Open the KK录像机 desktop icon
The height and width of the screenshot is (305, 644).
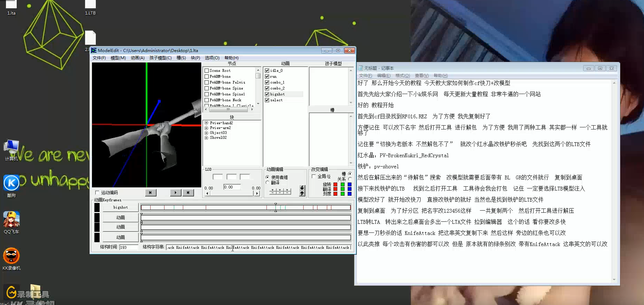coord(11,259)
